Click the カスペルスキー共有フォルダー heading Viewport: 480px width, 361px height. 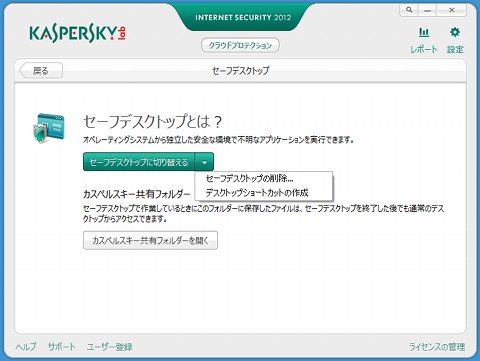coord(137,194)
